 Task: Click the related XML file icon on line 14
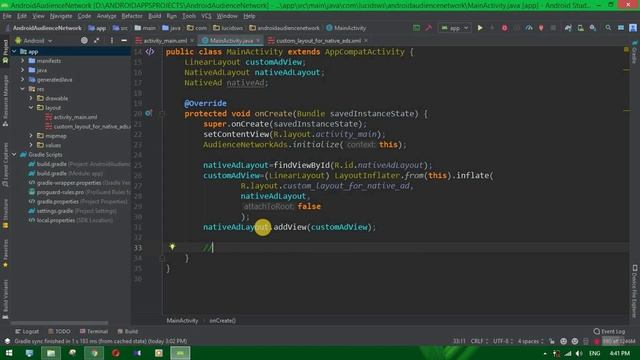point(150,51)
